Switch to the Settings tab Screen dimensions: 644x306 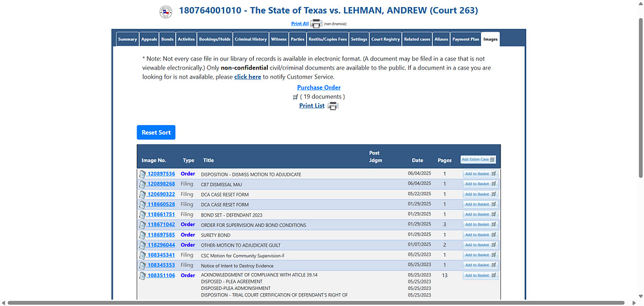(x=359, y=39)
